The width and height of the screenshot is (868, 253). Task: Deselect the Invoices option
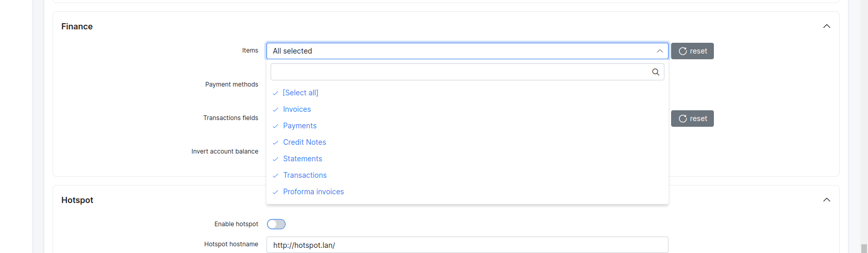point(297,109)
